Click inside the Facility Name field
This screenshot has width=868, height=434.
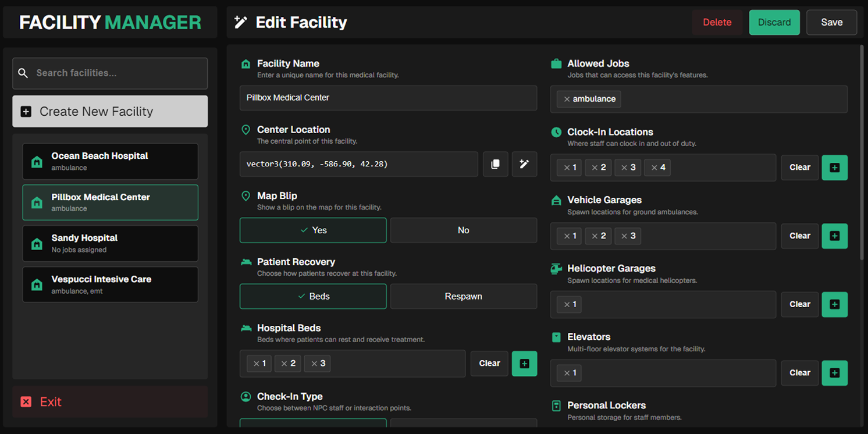(388, 98)
